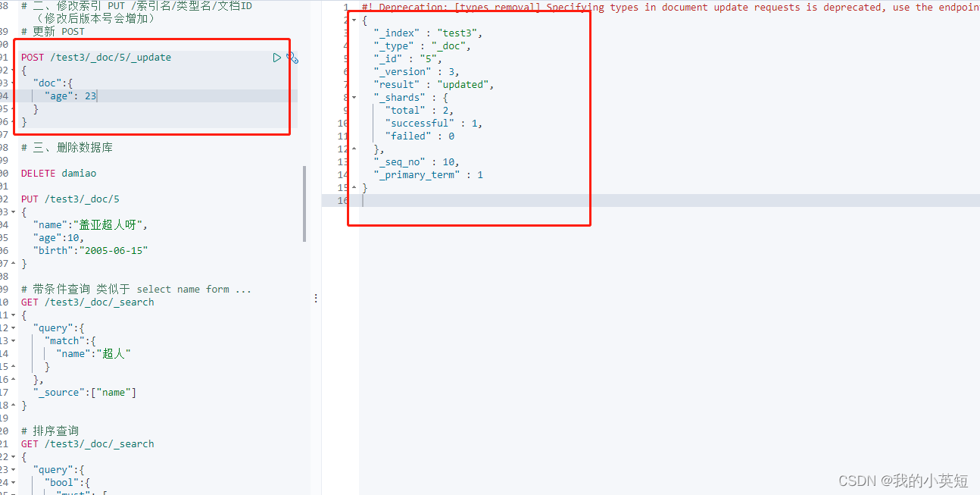
Task: Click the "age":10 line
Action: (59, 238)
